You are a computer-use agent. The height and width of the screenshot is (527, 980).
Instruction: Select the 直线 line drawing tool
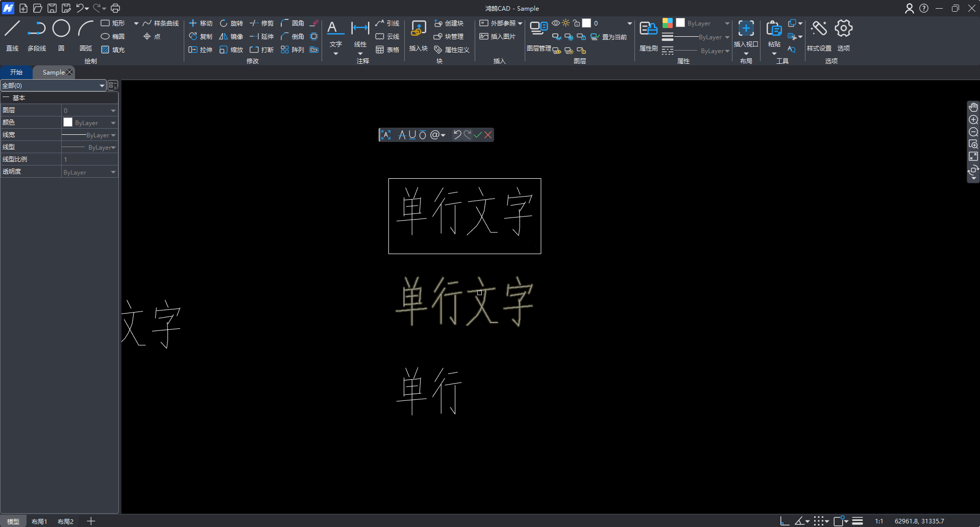[12, 29]
